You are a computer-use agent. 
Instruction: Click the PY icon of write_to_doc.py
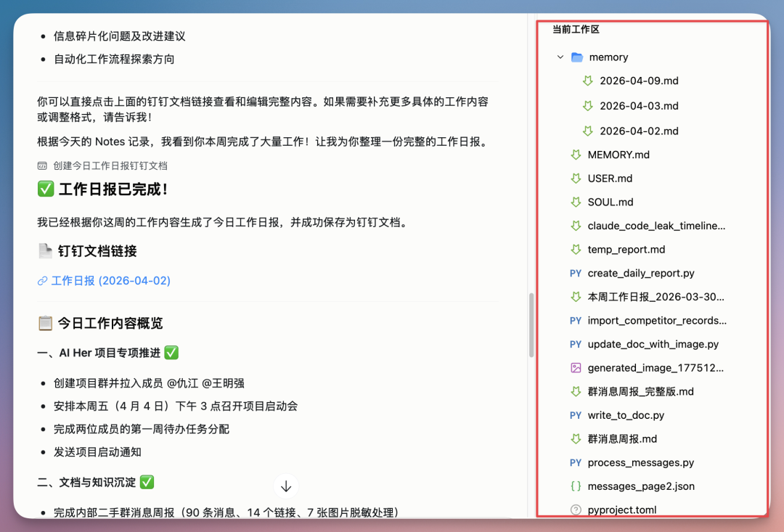click(576, 415)
